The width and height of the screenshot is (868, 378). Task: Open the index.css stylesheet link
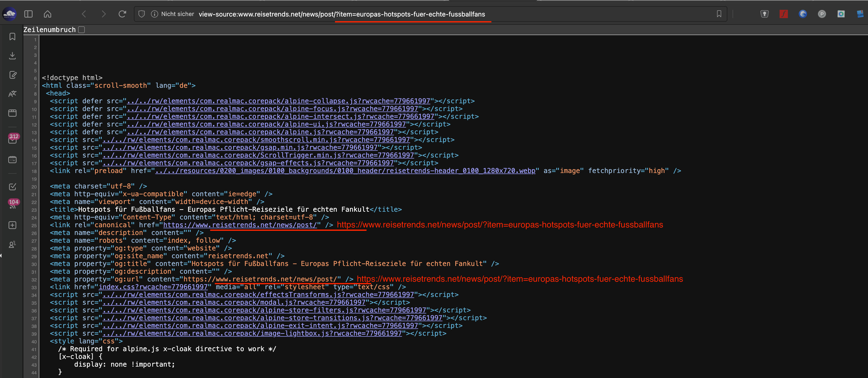153,287
